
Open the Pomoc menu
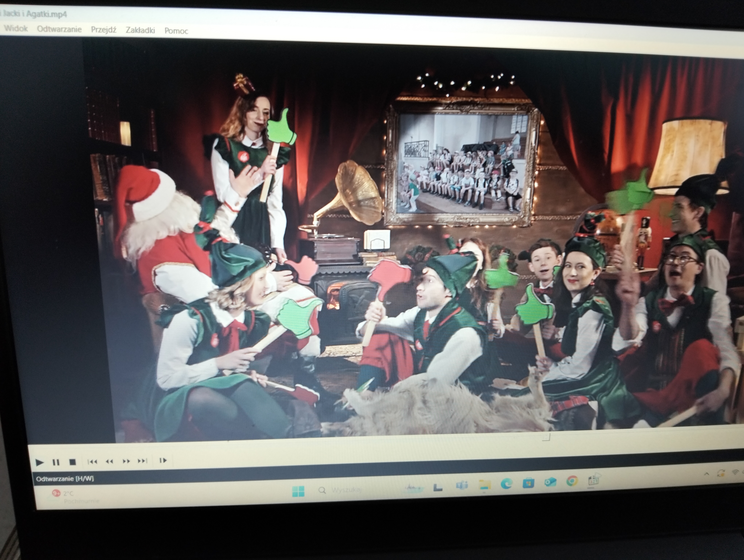pos(176,31)
